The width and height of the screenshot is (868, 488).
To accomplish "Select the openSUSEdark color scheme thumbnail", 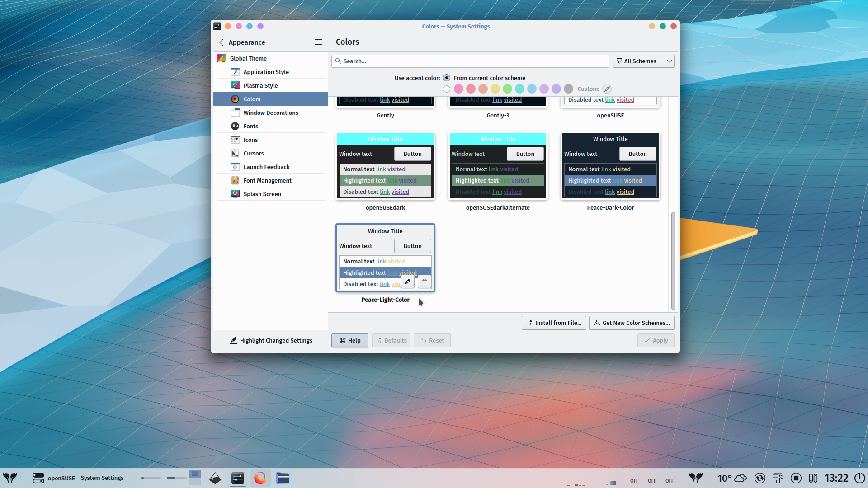I will pyautogui.click(x=385, y=165).
